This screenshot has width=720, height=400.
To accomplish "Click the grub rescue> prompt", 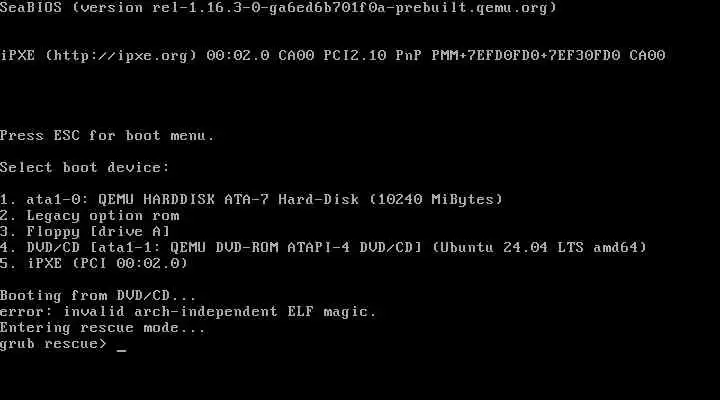I will coord(53,344).
